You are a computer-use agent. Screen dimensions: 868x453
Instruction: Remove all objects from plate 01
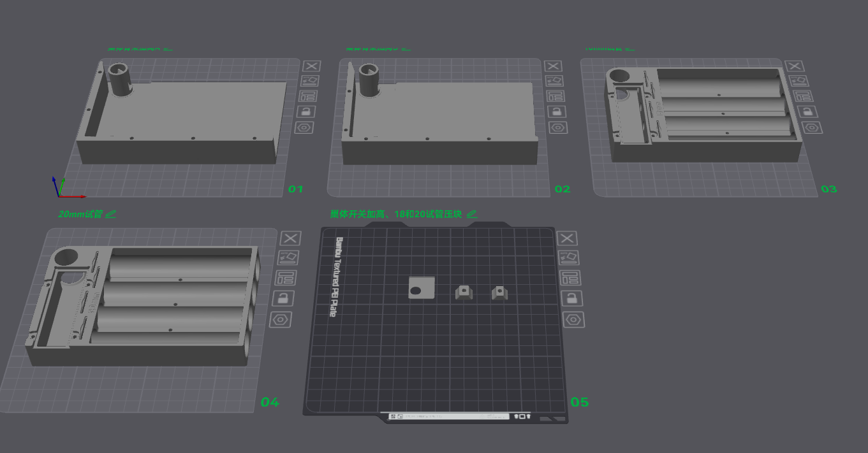tap(312, 66)
